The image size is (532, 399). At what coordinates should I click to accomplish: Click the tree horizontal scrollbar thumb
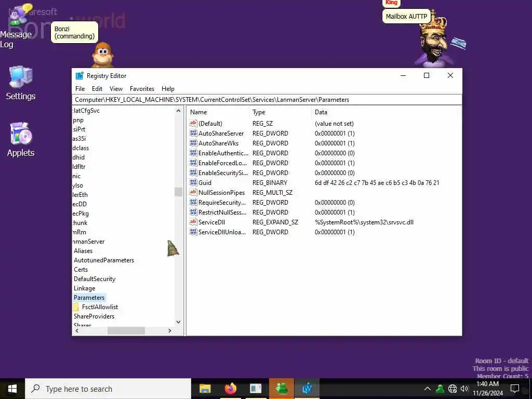pos(126,330)
